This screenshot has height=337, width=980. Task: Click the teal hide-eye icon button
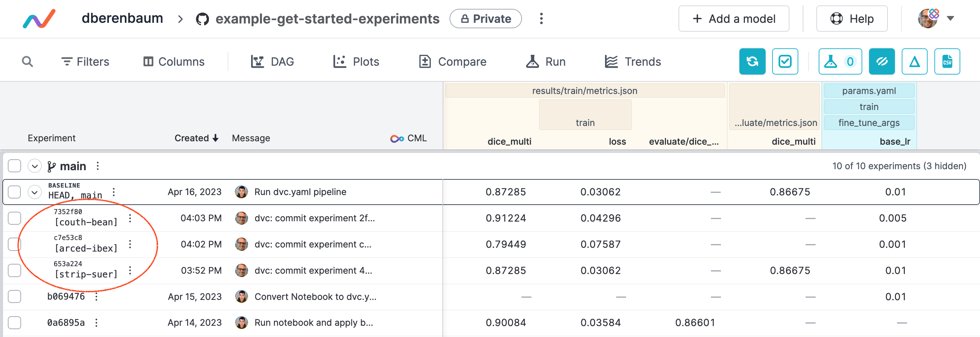click(x=881, y=62)
